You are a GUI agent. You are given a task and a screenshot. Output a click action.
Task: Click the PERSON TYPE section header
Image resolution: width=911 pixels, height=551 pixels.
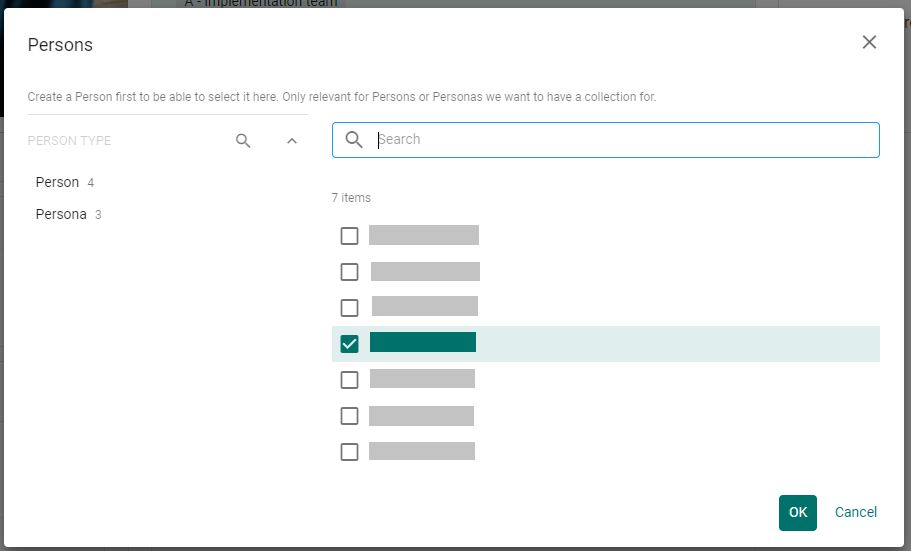(70, 141)
